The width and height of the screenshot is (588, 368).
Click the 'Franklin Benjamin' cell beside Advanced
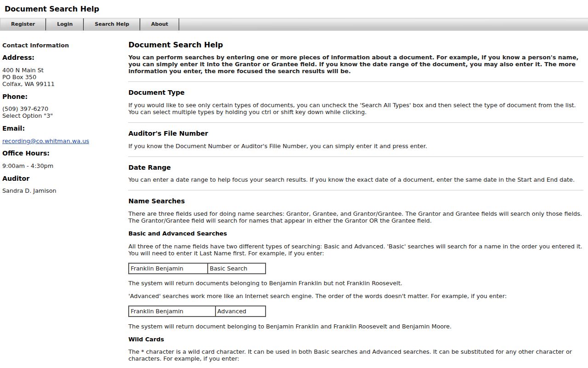tap(172, 311)
